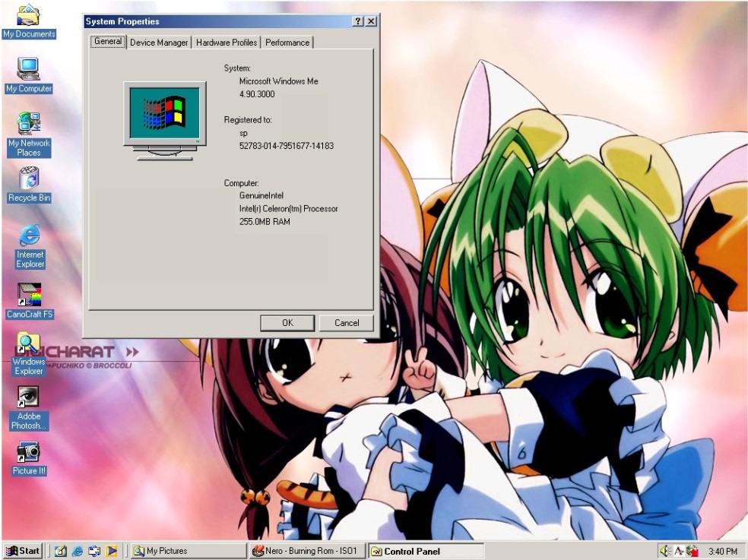Click the '255.0MB RAM' text
The width and height of the screenshot is (748, 560).
pos(265,222)
